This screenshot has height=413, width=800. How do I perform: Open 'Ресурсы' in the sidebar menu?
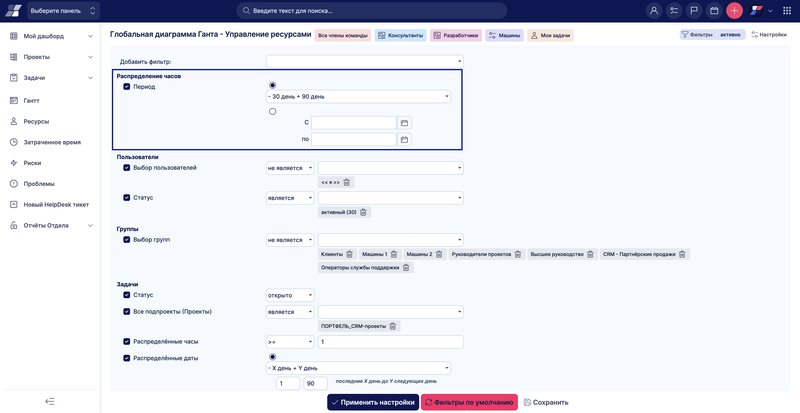point(36,121)
